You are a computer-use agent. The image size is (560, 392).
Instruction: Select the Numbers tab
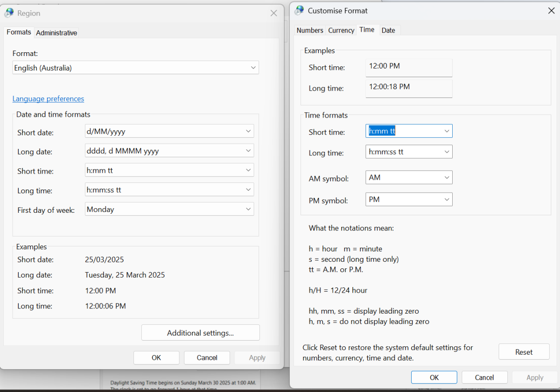pyautogui.click(x=309, y=30)
